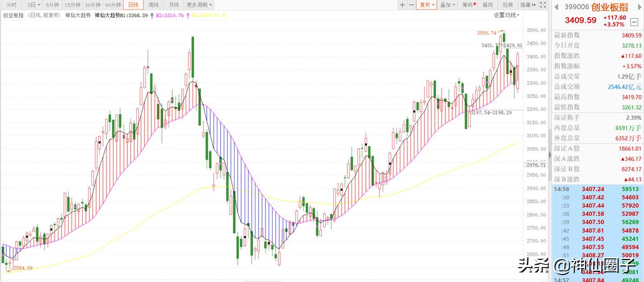Zoom in chart with plus icon
644x282 pixels.
(x=402, y=5)
